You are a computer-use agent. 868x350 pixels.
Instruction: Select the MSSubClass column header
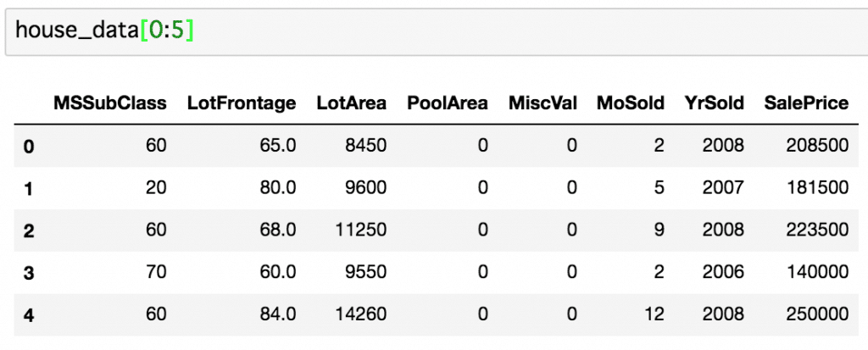click(110, 103)
